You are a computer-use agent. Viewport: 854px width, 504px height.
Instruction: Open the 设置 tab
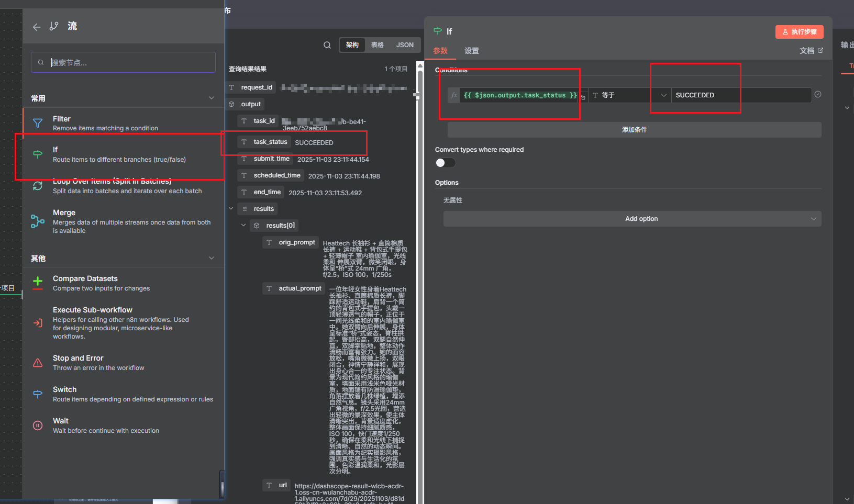[472, 51]
